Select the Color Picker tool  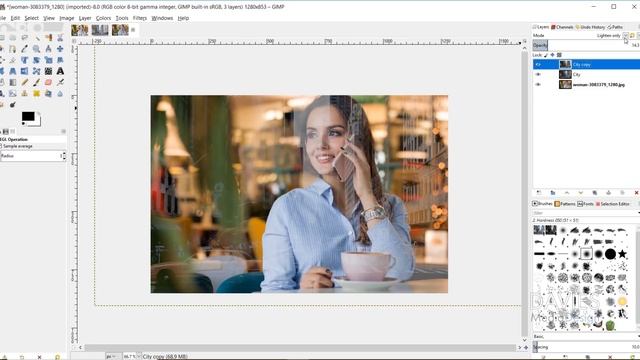point(24,49)
